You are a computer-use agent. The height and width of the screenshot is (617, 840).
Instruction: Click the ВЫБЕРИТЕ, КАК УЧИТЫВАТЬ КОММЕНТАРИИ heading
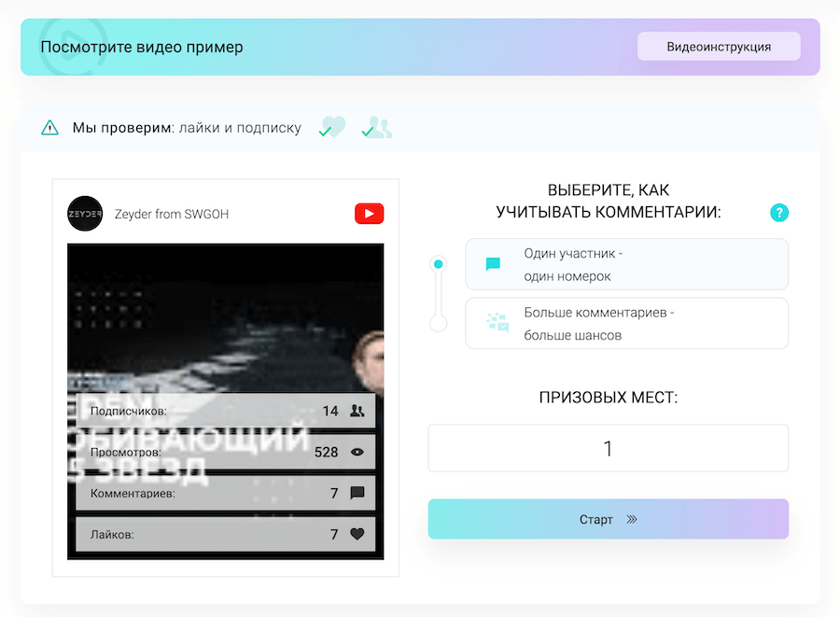(608, 202)
